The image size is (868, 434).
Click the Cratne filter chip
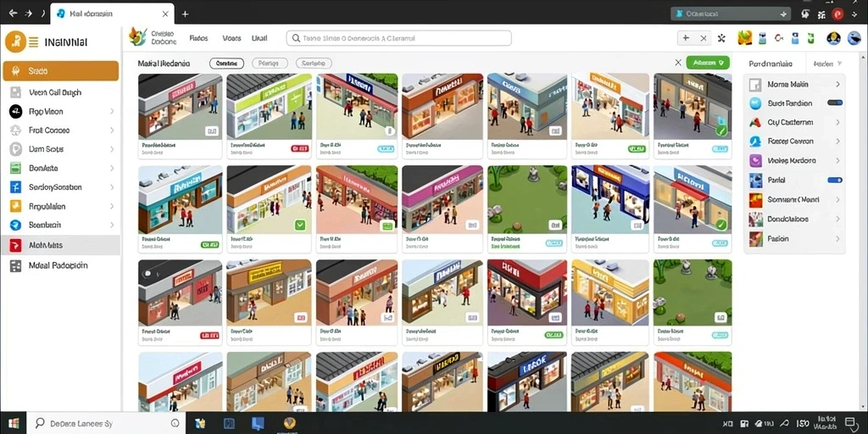(226, 63)
